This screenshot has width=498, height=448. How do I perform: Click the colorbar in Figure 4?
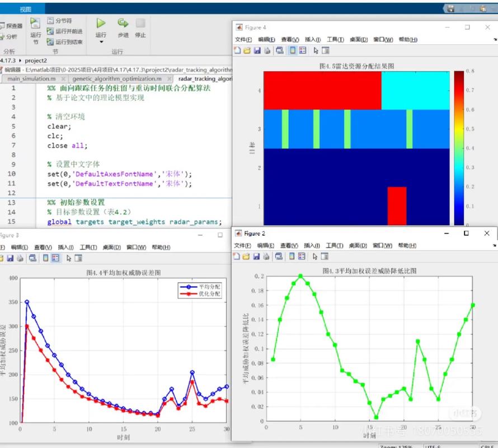pos(459,147)
